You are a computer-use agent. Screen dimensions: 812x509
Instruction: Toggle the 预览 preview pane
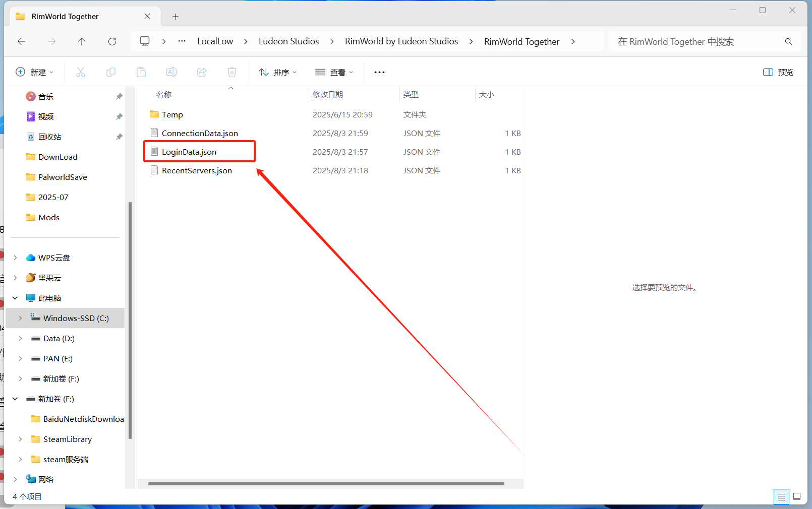(778, 72)
